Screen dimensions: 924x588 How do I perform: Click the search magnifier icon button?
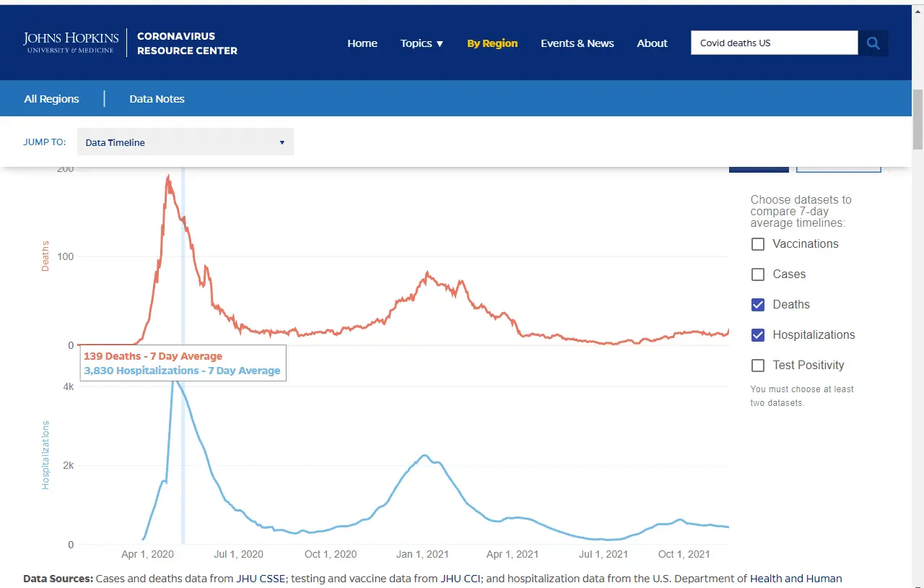click(x=873, y=43)
